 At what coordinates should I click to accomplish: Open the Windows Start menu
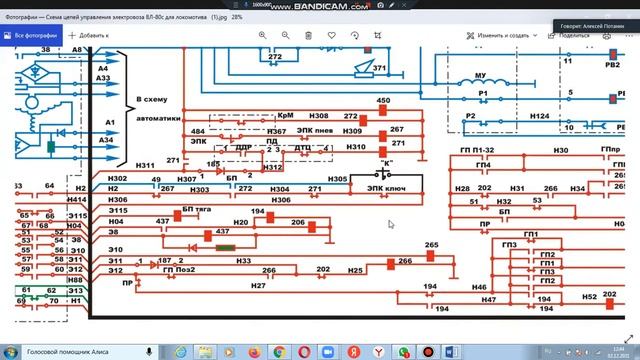pos(10,352)
